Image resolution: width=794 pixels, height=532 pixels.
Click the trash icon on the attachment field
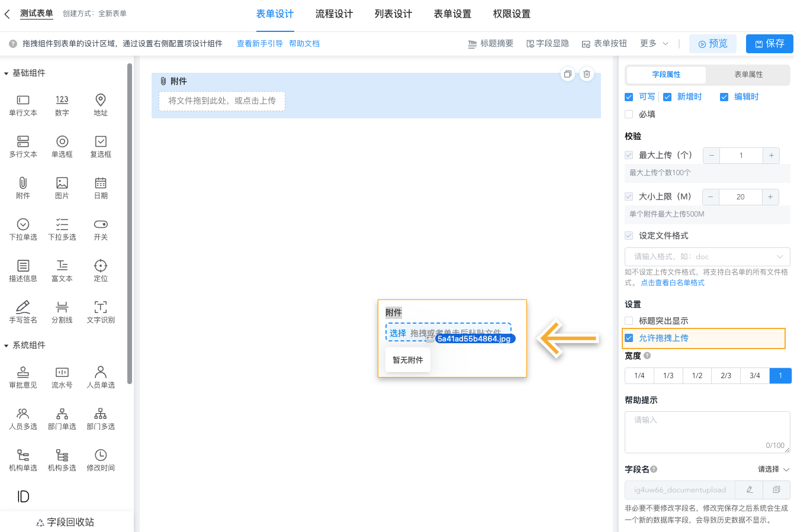(586, 74)
